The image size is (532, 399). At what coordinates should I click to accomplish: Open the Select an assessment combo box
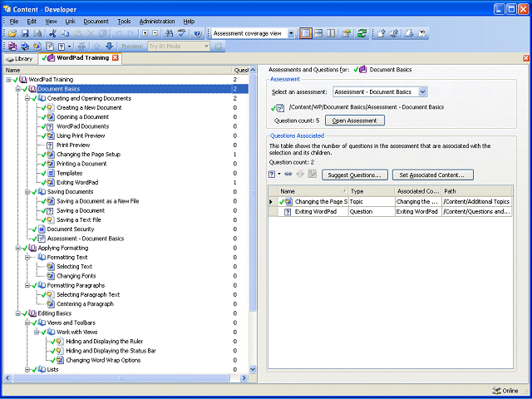380,91
